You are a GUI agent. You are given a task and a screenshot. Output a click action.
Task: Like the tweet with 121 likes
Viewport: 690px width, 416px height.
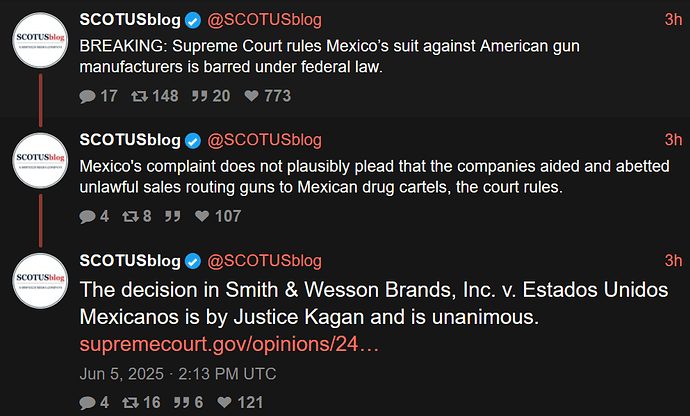pos(225,402)
